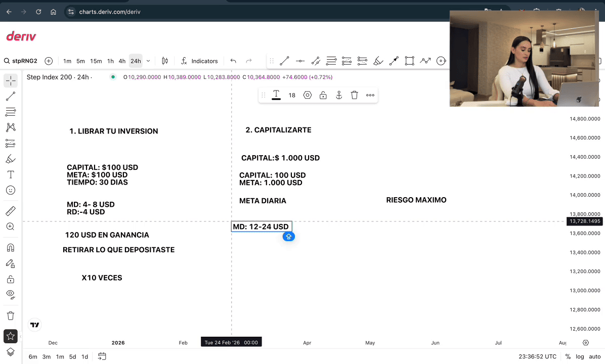Open the text tool in left sidebar
Screen dimensions: 605x364
coord(11,174)
